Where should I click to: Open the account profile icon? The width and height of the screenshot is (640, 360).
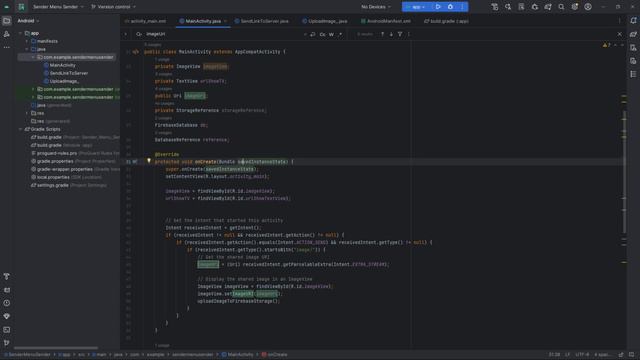pos(588,7)
